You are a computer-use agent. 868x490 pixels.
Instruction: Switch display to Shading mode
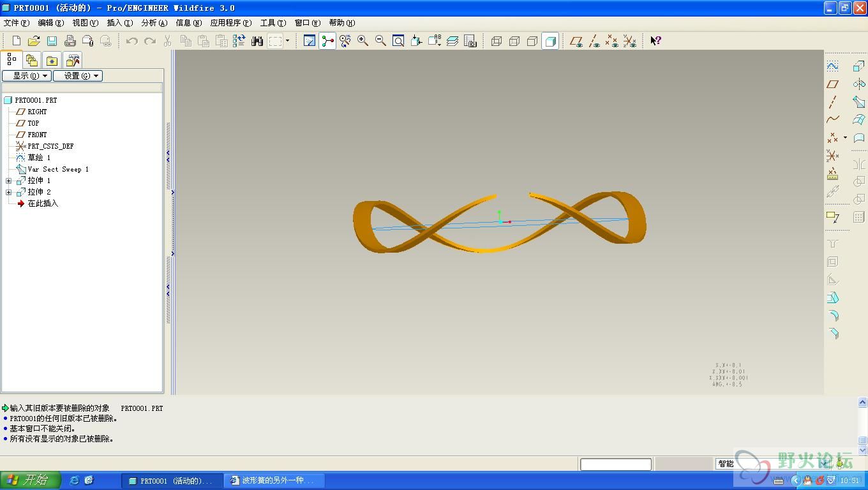[550, 41]
